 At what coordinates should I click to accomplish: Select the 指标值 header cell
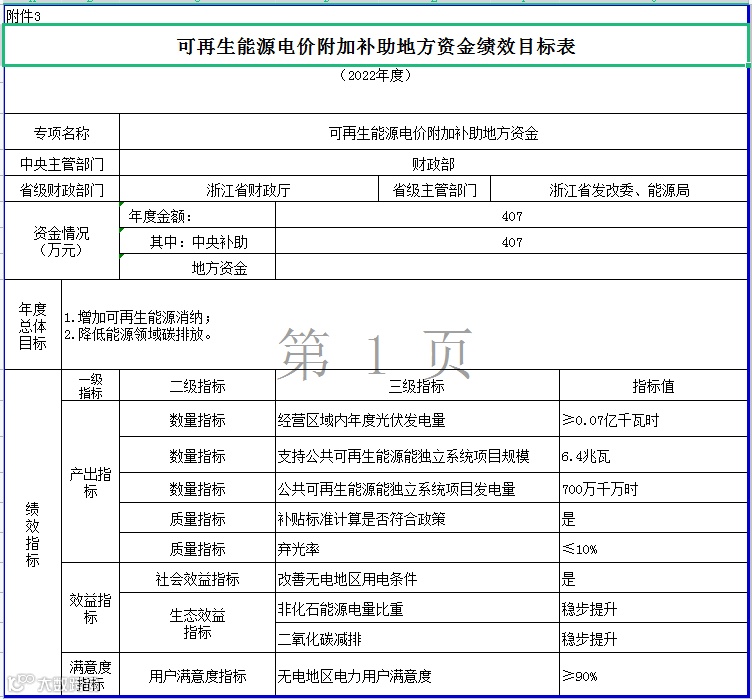pos(653,385)
